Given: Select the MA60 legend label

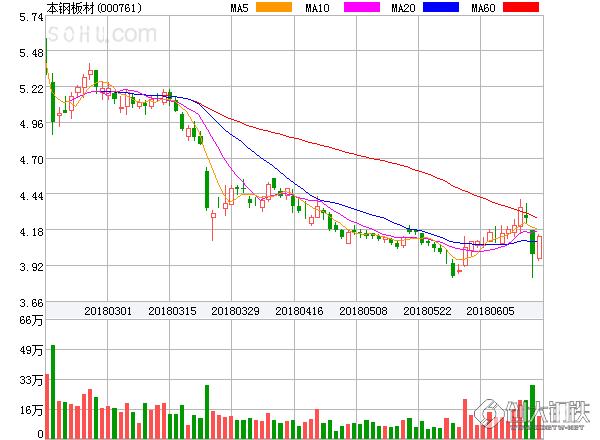Looking at the screenshot, I should [483, 8].
